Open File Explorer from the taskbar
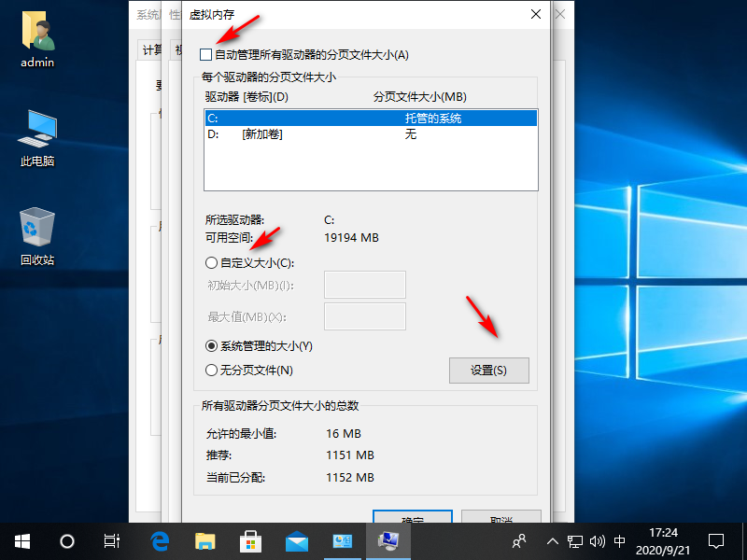Viewport: 747px width, 560px height. click(x=205, y=539)
